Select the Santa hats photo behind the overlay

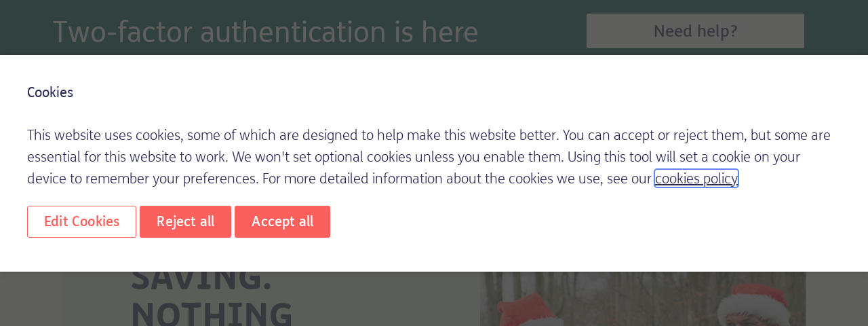click(x=643, y=299)
